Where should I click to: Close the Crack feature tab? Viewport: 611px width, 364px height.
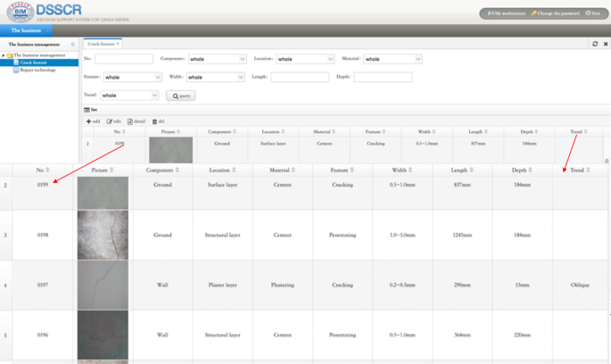(118, 44)
